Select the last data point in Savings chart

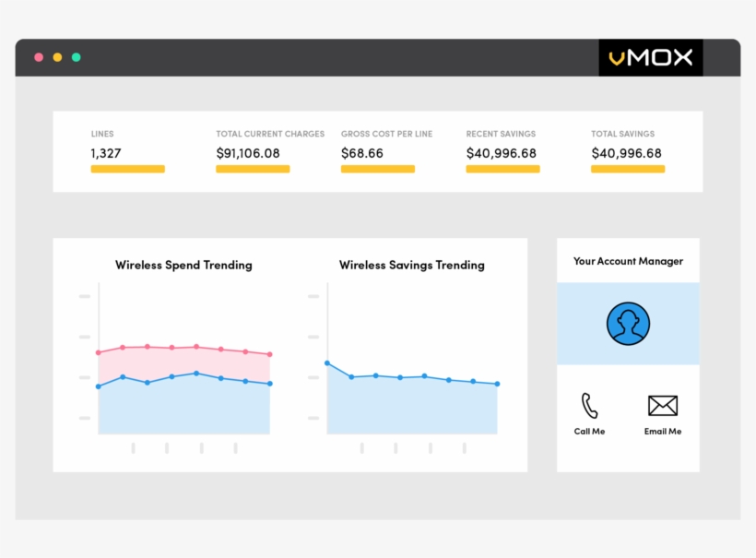tap(497, 384)
